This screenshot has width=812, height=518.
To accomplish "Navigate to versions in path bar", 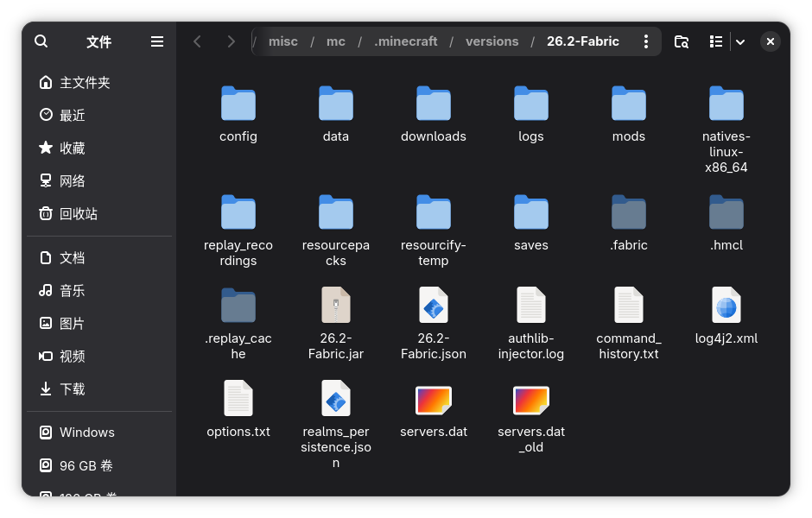I will (492, 41).
